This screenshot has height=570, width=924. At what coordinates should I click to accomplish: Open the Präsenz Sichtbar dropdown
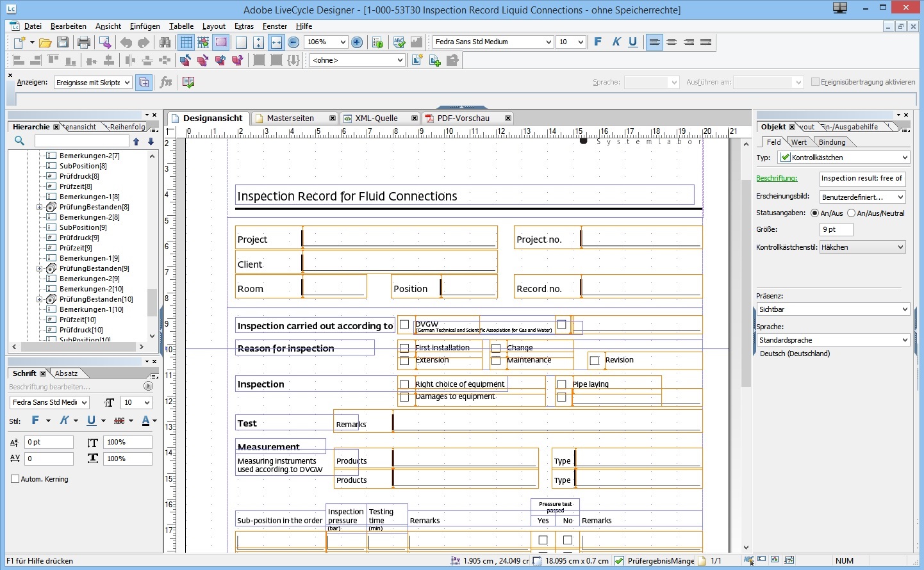[x=833, y=309]
